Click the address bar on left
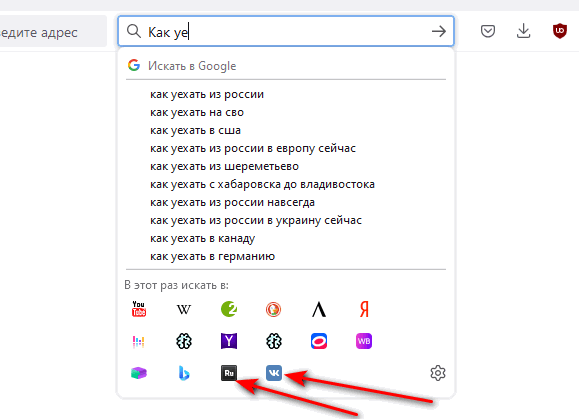579x419 pixels. click(x=53, y=31)
